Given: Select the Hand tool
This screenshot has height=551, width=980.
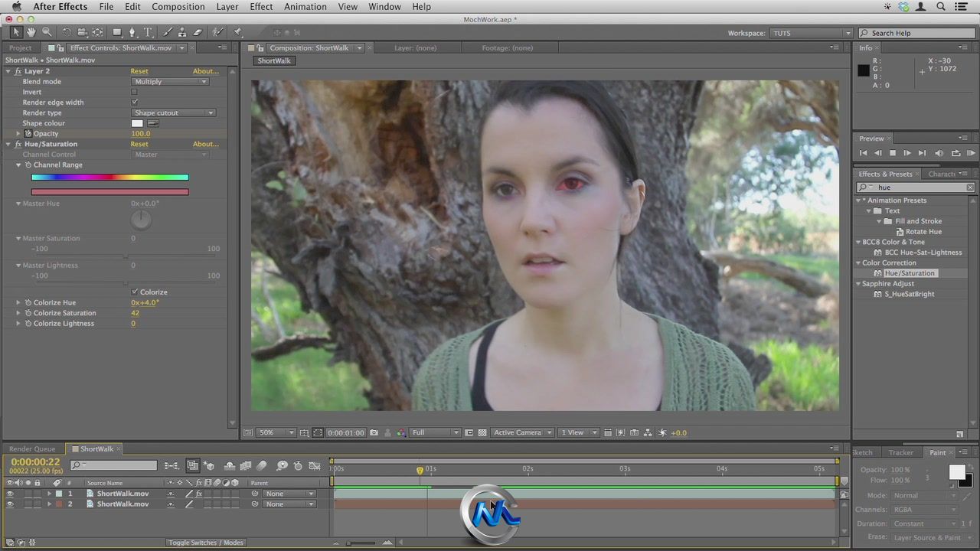Looking at the screenshot, I should (31, 32).
